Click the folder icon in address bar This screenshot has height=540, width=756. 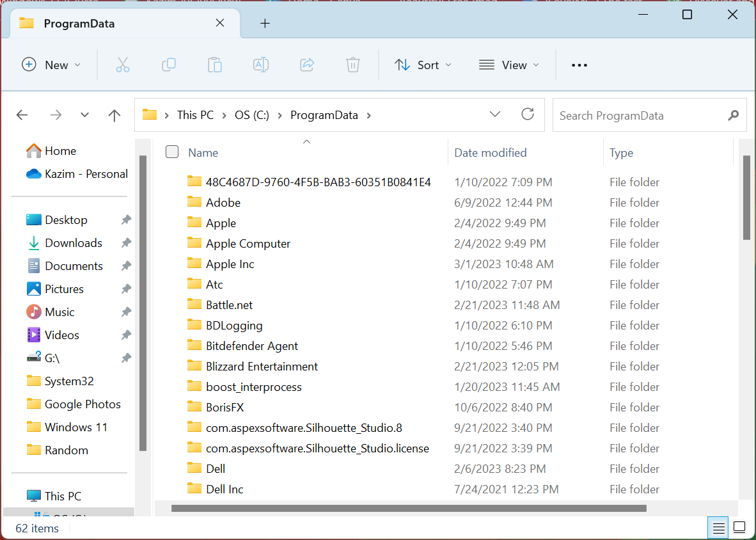[150, 115]
